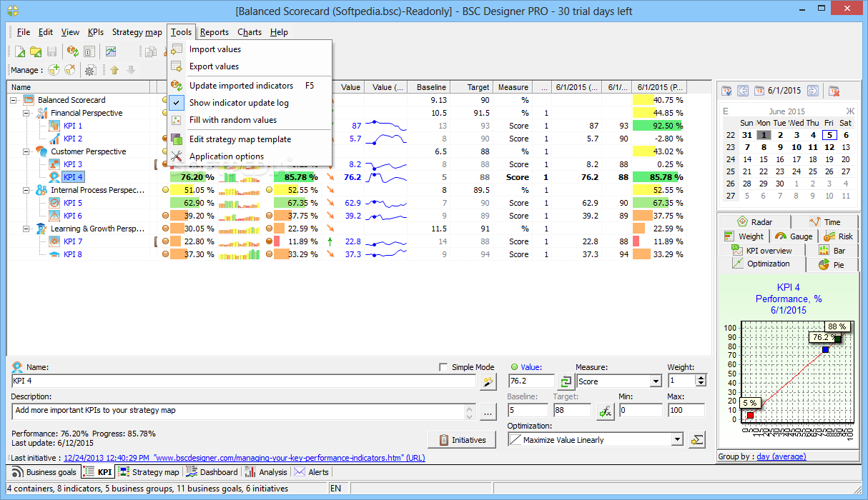Image resolution: width=868 pixels, height=500 pixels.
Task: Open the Gauge chart tab
Action: [x=794, y=236]
